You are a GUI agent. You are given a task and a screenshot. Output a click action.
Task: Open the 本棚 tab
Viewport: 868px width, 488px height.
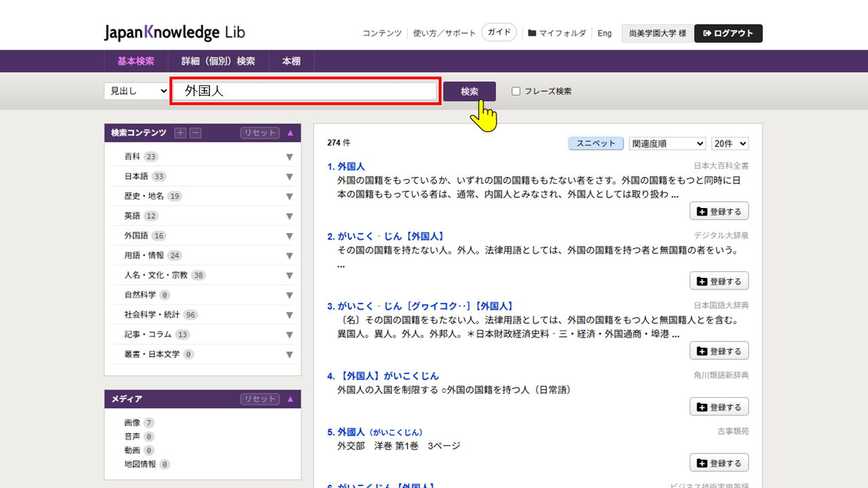291,61
